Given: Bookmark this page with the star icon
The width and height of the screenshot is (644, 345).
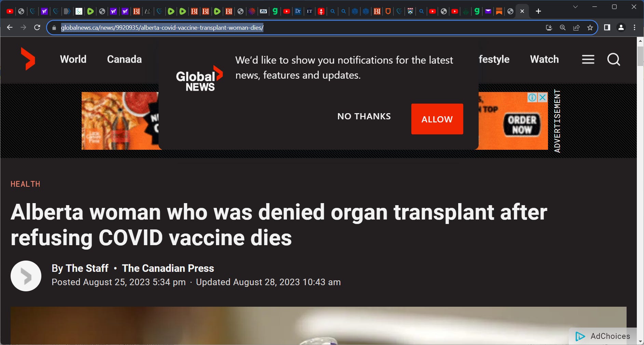Looking at the screenshot, I should tap(590, 28).
